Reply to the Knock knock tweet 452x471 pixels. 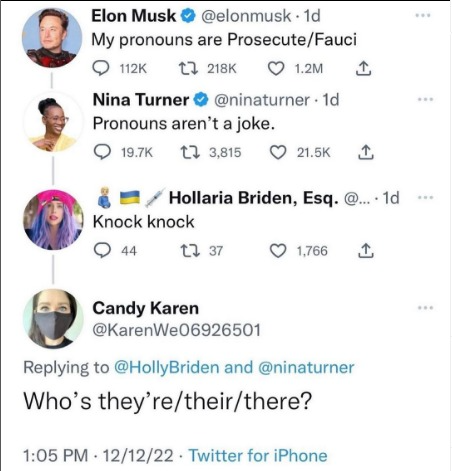tap(102, 251)
